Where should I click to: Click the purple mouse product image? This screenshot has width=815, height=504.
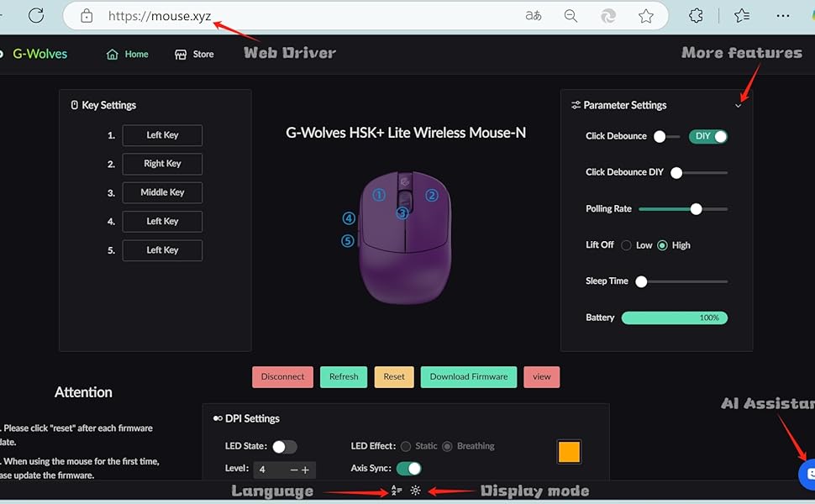[x=405, y=237]
